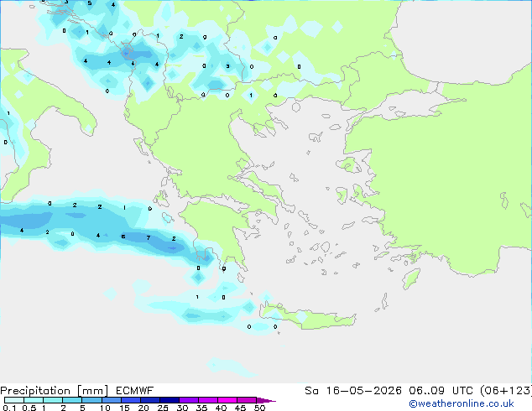Click the '7' precipitation value on the map

pos(149,237)
